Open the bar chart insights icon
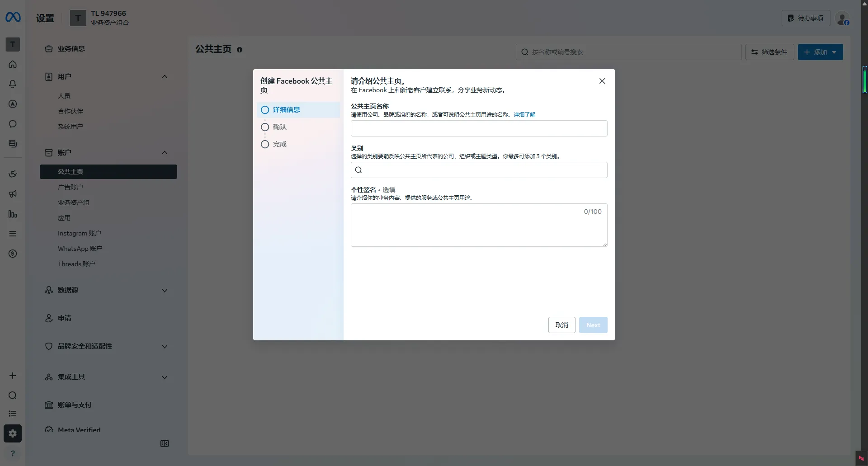 pos(13,214)
